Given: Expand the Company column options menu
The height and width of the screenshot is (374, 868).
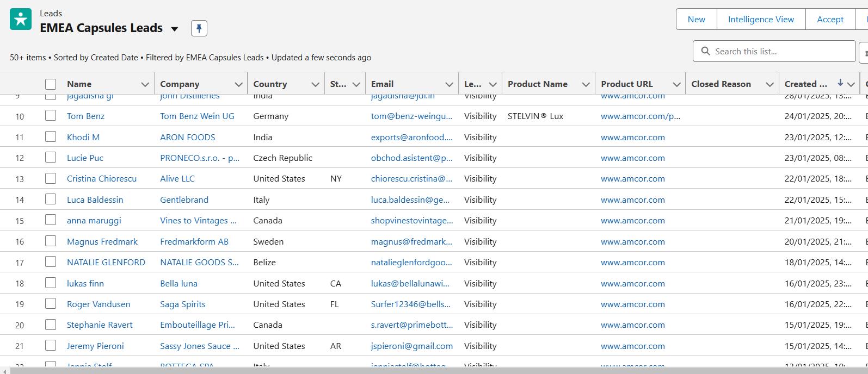Looking at the screenshot, I should point(238,84).
